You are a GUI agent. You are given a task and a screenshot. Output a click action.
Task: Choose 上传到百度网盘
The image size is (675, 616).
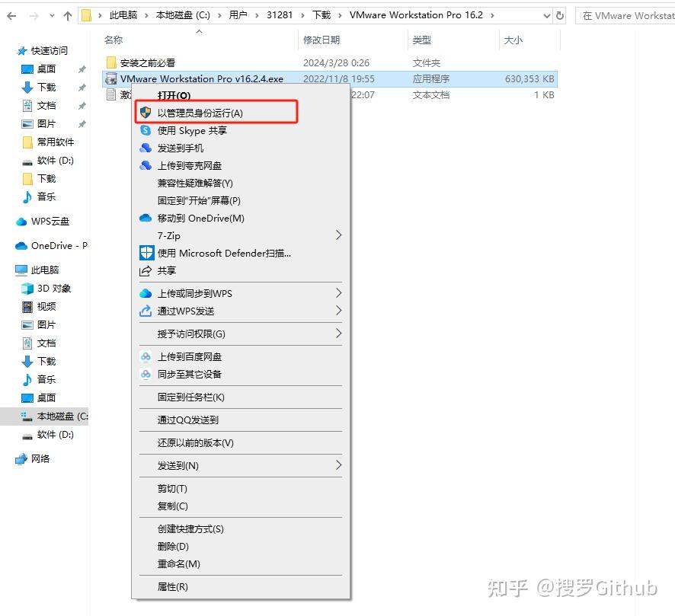[190, 357]
